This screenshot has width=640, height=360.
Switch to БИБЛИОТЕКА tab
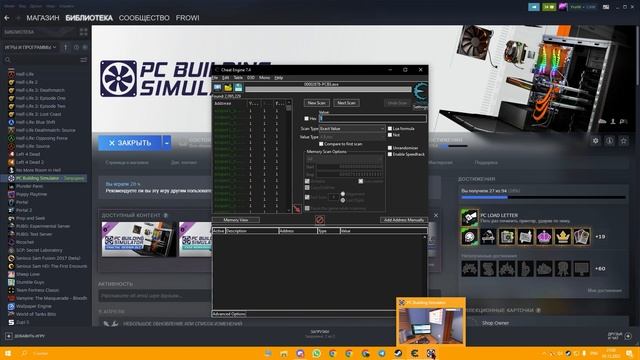[89, 18]
